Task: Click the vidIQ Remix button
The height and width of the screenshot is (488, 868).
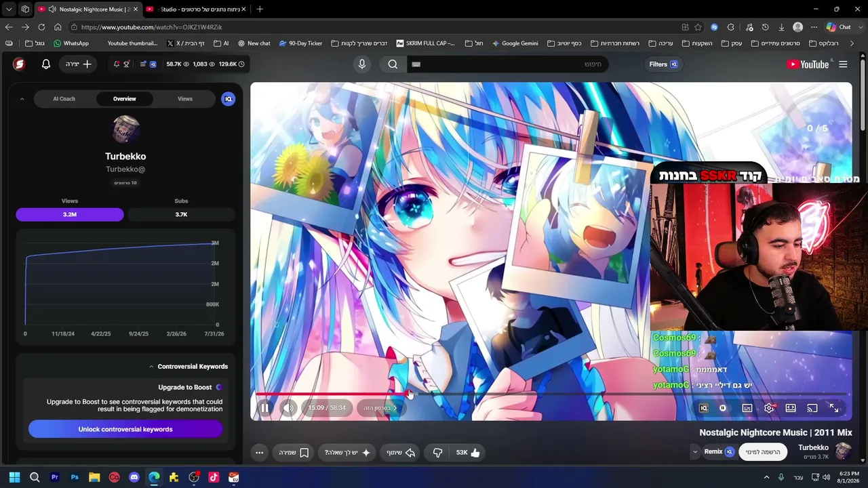Action: point(718,452)
